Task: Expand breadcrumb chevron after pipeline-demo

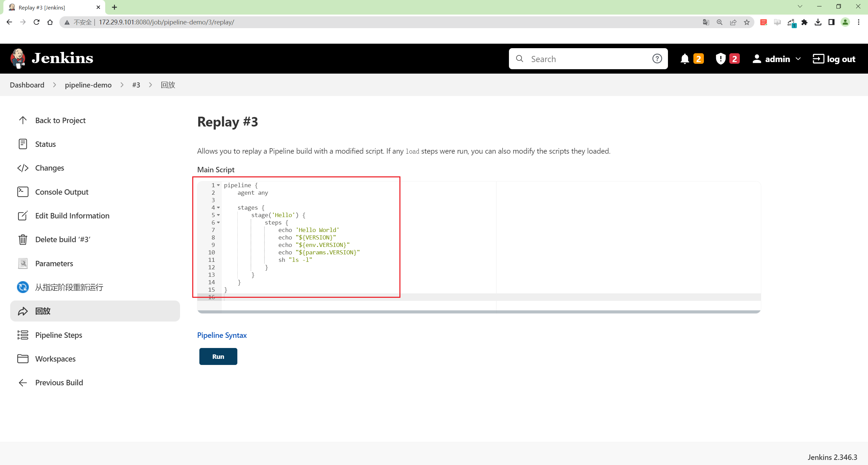Action: pyautogui.click(x=122, y=85)
